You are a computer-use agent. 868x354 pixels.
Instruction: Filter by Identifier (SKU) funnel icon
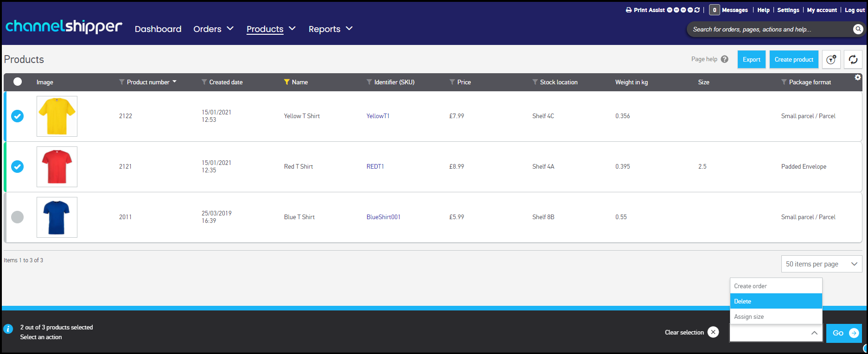pos(369,82)
